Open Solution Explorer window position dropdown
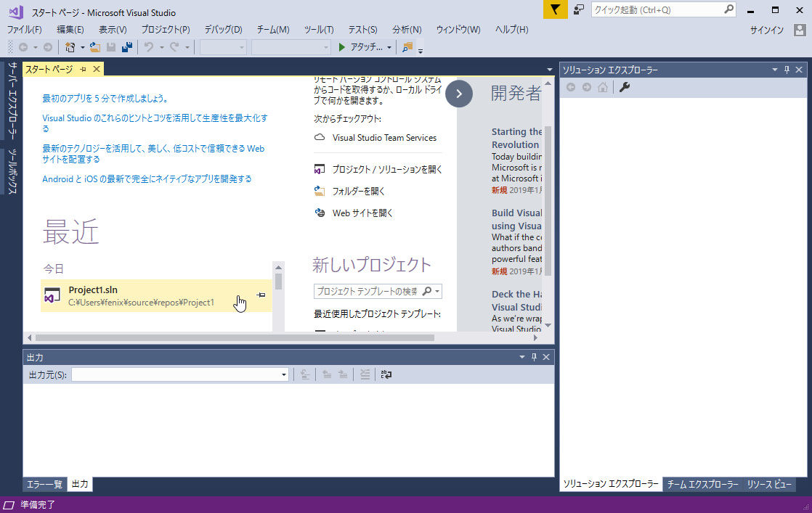The width and height of the screenshot is (812, 513). click(775, 70)
